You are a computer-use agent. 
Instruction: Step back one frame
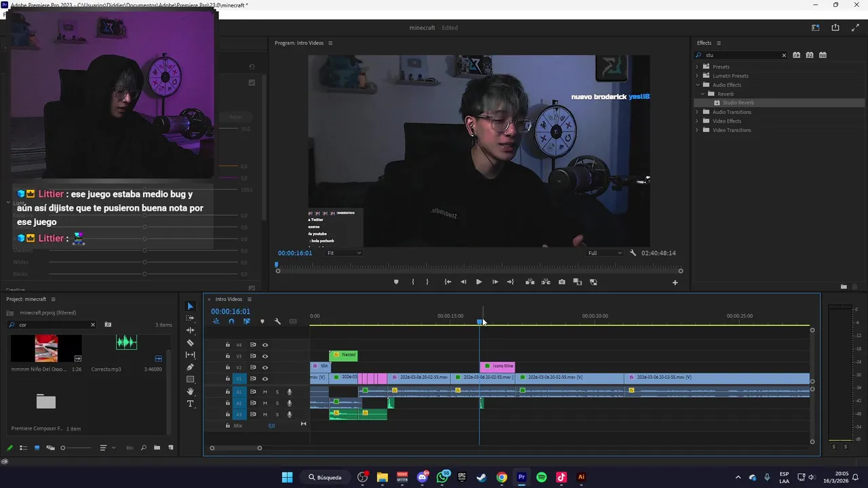[x=463, y=282]
